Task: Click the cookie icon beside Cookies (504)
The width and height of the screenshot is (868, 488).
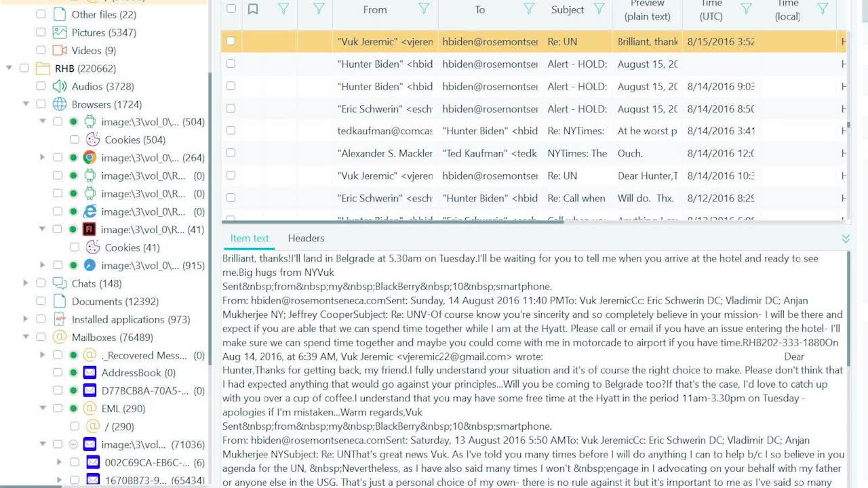Action: 93,140
